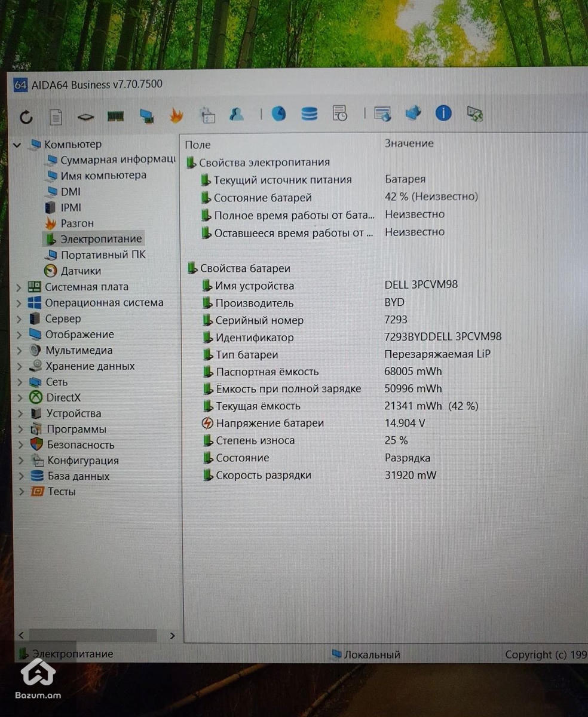Expand the Сеть node arrow

coord(20,382)
